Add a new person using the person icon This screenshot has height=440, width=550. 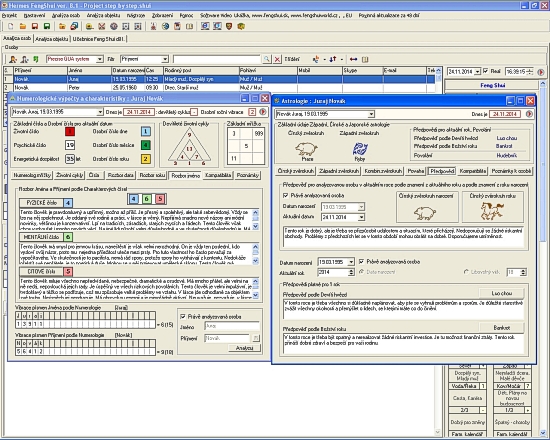[x=13, y=59]
